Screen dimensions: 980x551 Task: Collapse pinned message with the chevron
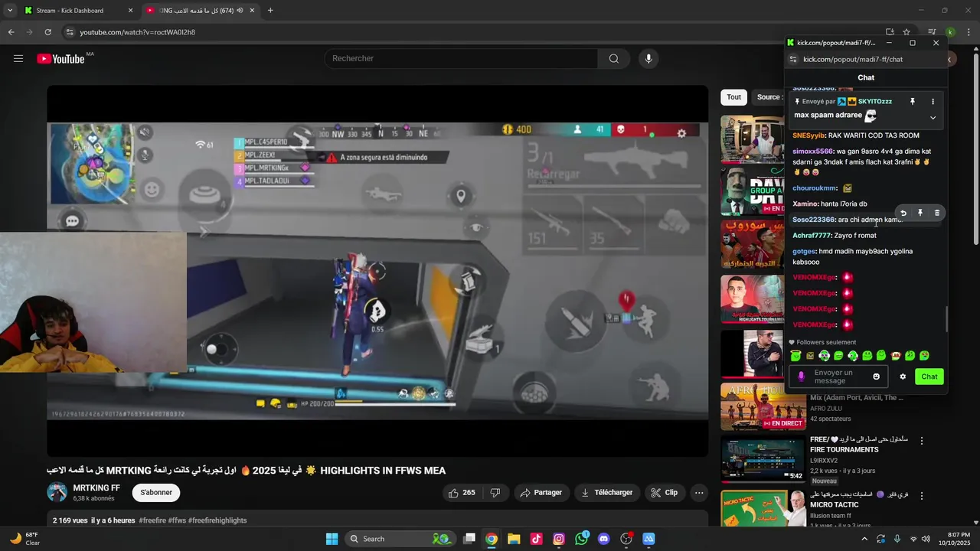click(933, 118)
